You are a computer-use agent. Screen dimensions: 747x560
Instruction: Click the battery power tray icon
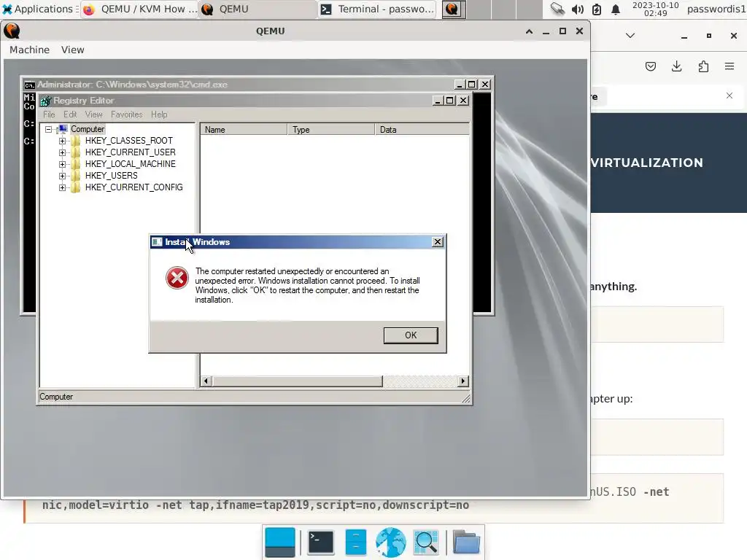(x=597, y=9)
